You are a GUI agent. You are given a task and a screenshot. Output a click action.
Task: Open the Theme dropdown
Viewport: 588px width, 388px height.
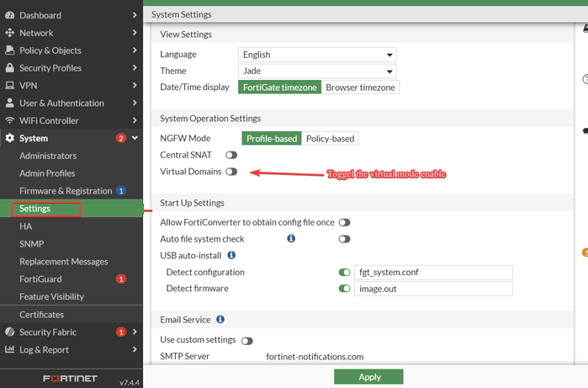point(317,71)
